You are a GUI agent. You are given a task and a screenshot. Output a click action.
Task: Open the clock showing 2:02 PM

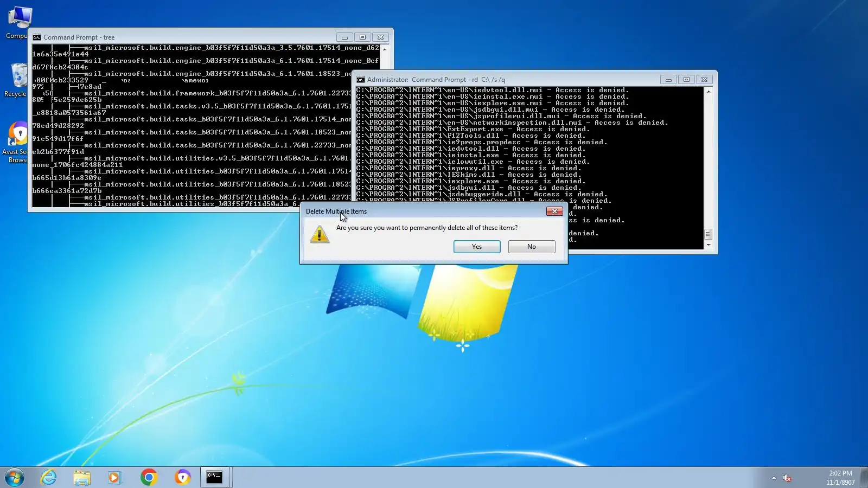pyautogui.click(x=840, y=478)
